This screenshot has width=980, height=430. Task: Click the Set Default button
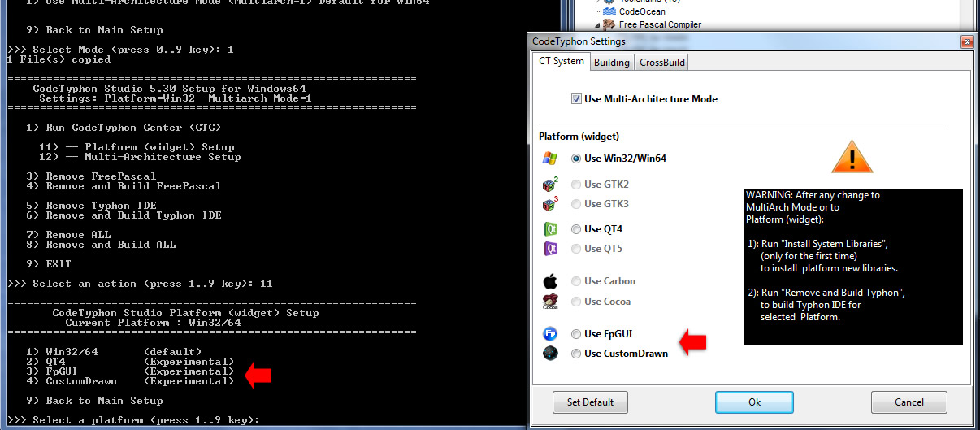(x=591, y=402)
